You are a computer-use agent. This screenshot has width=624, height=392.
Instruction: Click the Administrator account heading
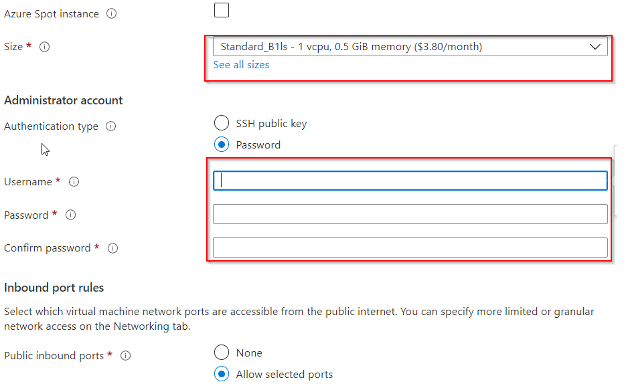tap(63, 100)
